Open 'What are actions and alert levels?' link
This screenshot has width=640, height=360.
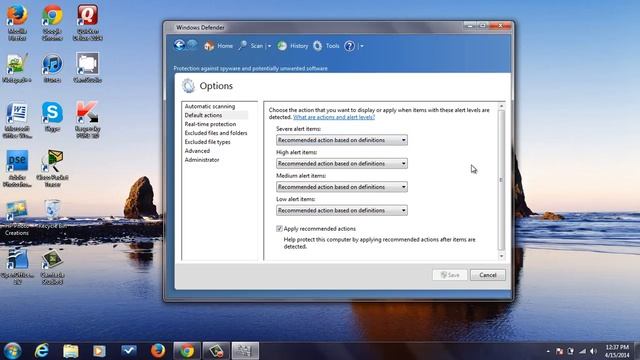[x=334, y=117]
